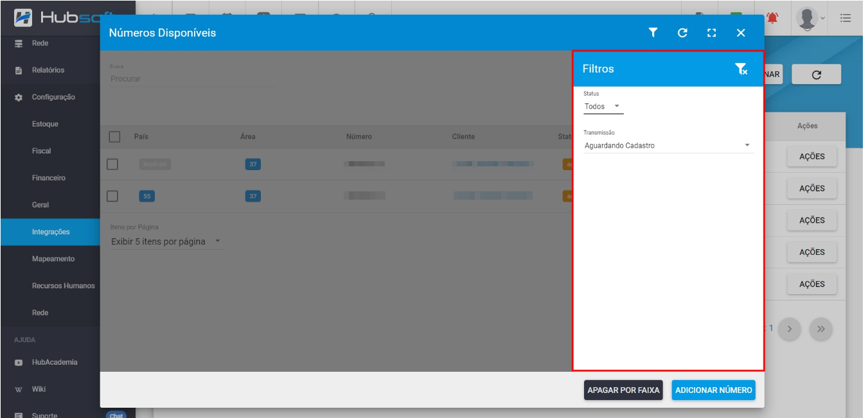Expand the Números Disponíveis dialog to fullscreen
Image resolution: width=868 pixels, height=418 pixels.
(711, 33)
